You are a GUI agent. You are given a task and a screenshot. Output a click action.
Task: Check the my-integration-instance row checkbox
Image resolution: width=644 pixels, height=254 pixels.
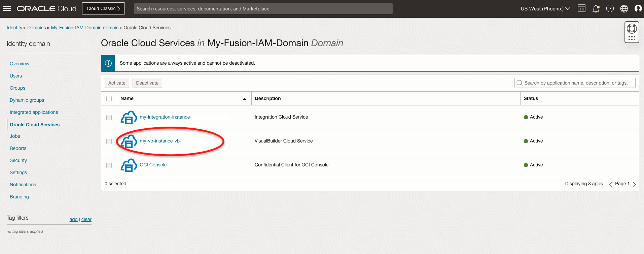pos(109,118)
